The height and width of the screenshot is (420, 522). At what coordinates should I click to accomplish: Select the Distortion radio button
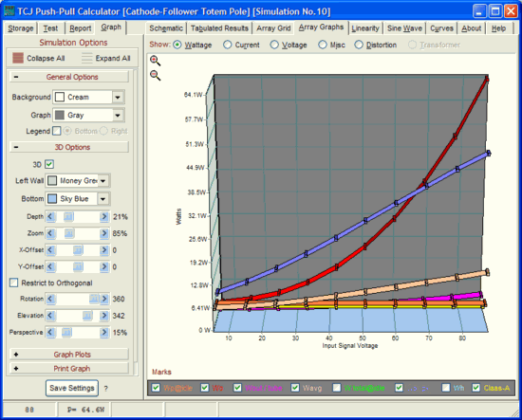(359, 45)
